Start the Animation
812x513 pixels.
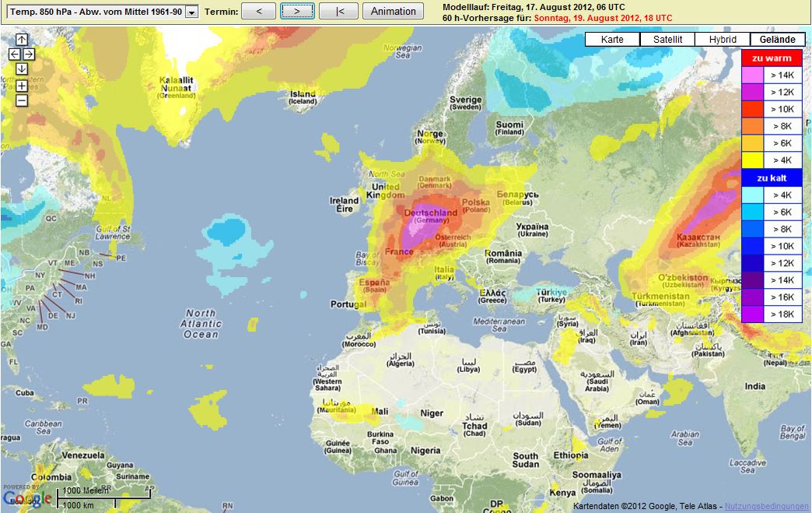coord(393,11)
